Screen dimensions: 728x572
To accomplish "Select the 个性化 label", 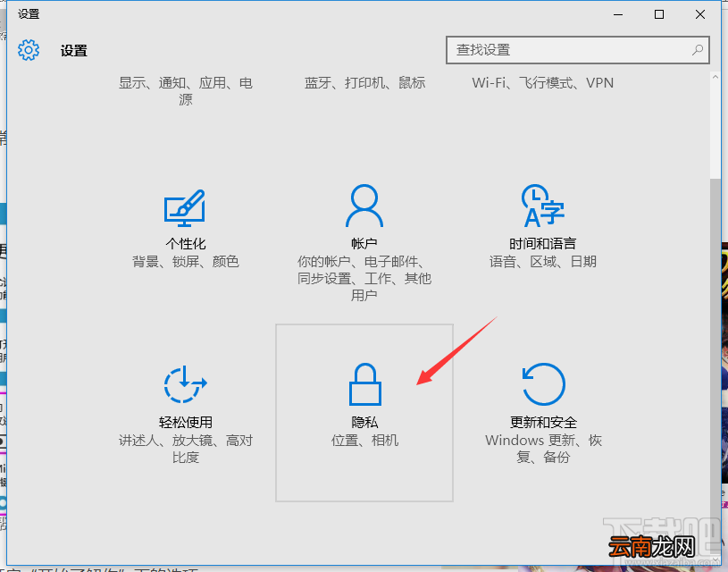I will tap(185, 243).
